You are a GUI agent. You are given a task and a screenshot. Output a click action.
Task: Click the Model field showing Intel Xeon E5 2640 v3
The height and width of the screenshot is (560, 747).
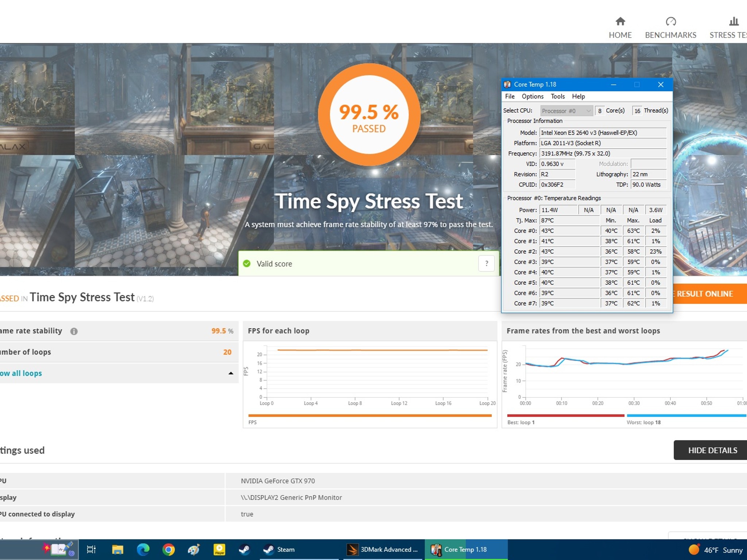coord(603,133)
